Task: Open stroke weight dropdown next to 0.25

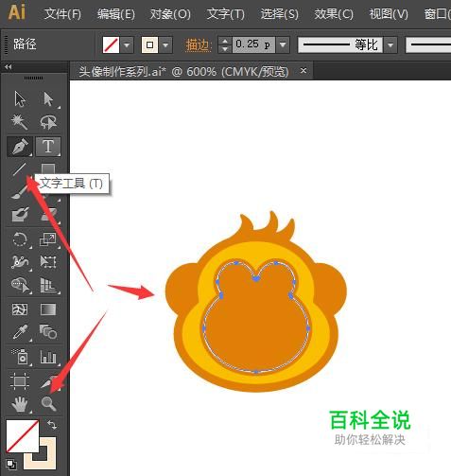Action: coord(283,45)
